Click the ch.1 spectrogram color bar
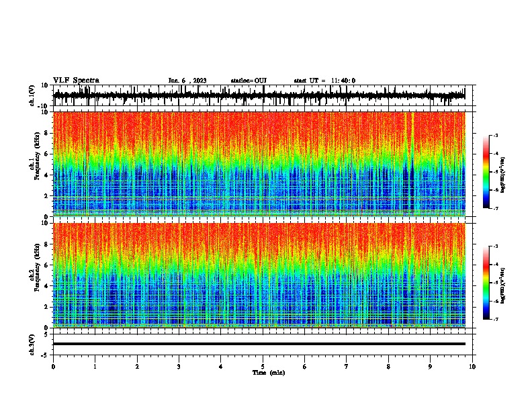Viewport: 532px width, 411px height. (486, 172)
